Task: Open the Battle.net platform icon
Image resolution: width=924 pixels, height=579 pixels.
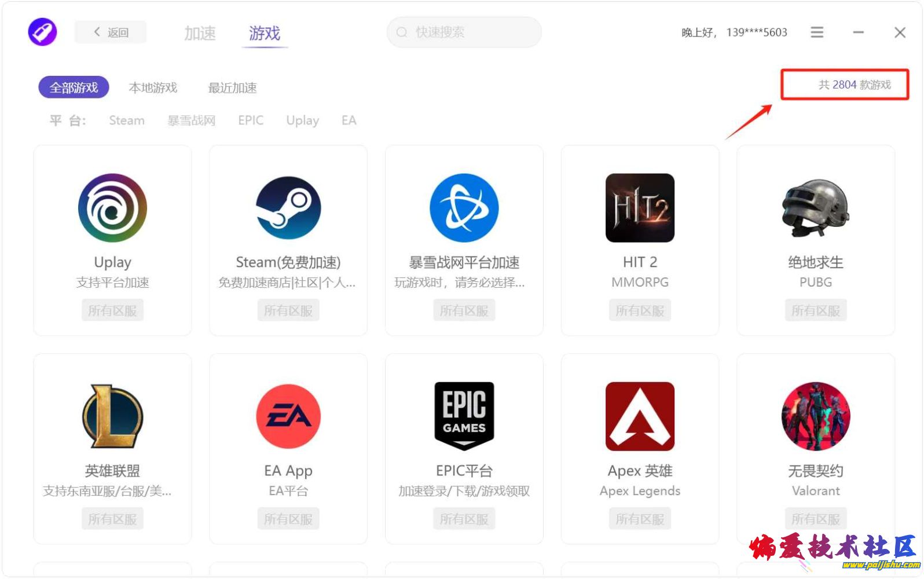Action: pos(464,208)
